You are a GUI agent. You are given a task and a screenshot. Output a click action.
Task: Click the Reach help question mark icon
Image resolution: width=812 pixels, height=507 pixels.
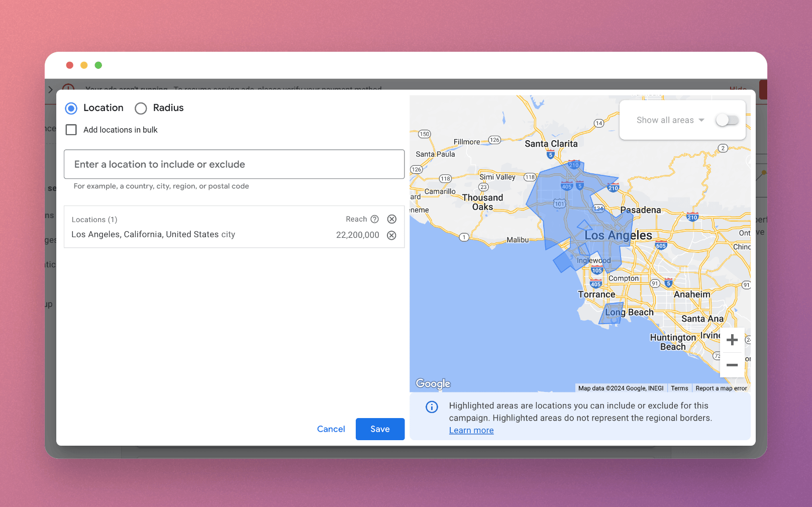point(375,219)
